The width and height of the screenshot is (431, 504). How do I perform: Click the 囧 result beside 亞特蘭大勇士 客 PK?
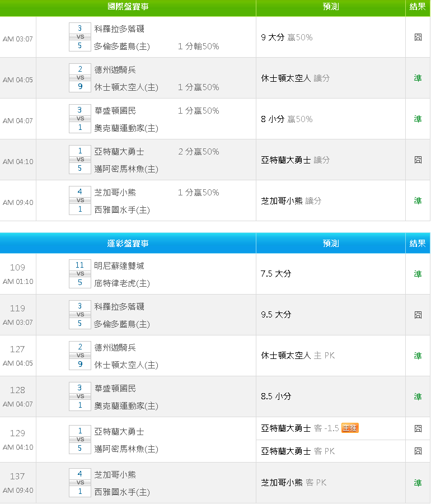[x=418, y=451]
